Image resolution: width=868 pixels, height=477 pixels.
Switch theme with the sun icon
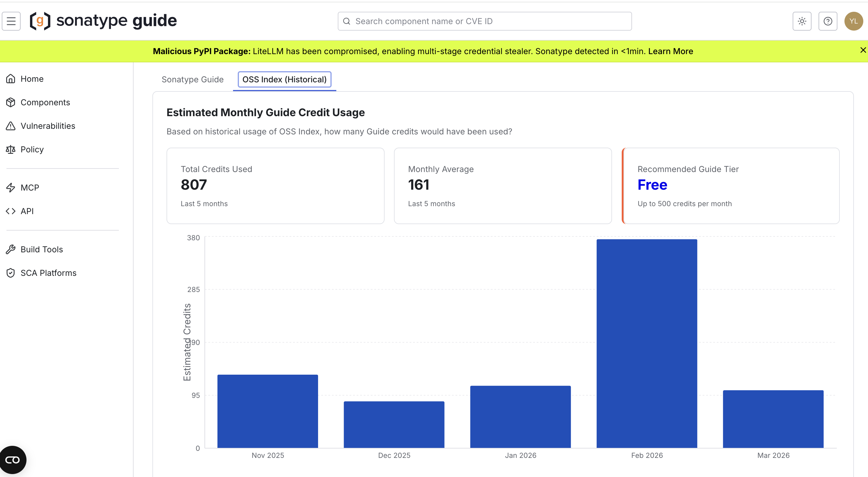[x=802, y=21]
